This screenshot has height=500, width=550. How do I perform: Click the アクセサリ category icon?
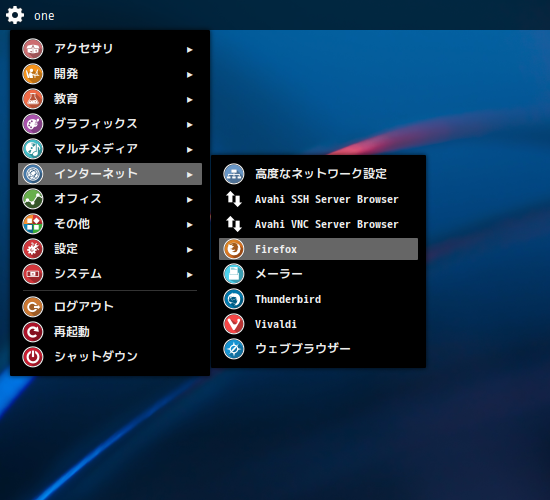[x=33, y=49]
